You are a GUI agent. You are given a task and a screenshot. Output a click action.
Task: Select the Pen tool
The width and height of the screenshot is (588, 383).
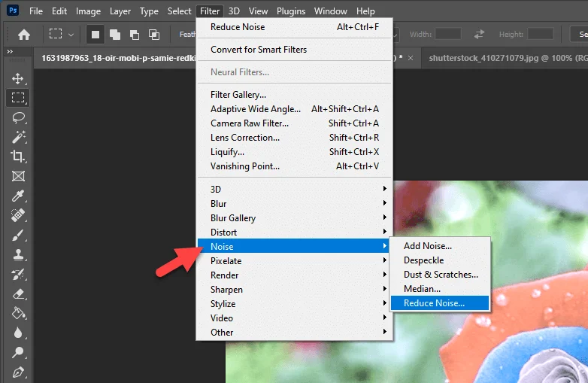click(18, 372)
